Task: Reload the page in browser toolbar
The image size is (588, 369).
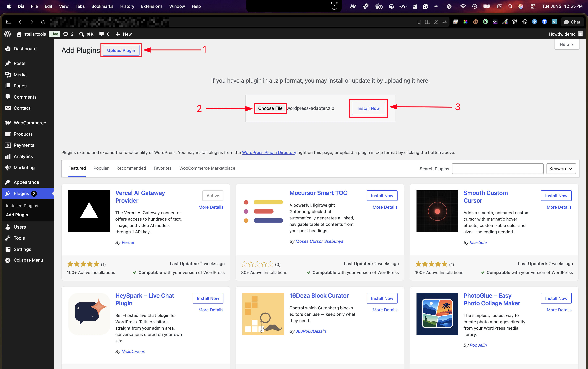Action: [43, 22]
